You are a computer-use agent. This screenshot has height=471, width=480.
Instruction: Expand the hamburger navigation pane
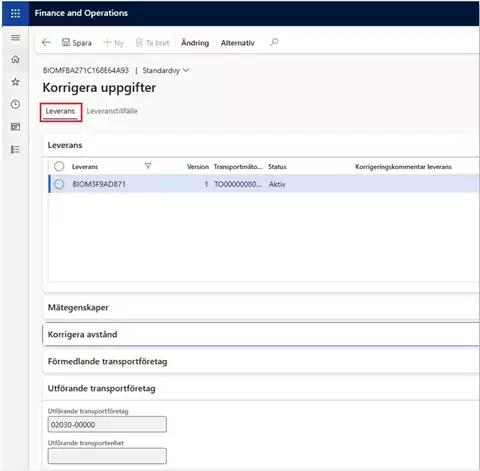click(15, 37)
